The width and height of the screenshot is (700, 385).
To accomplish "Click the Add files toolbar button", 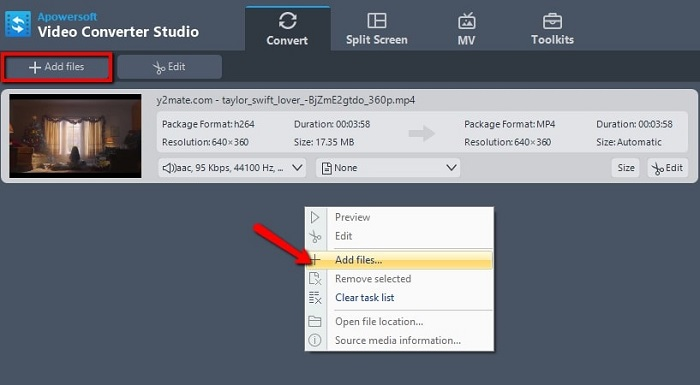I will tap(57, 67).
